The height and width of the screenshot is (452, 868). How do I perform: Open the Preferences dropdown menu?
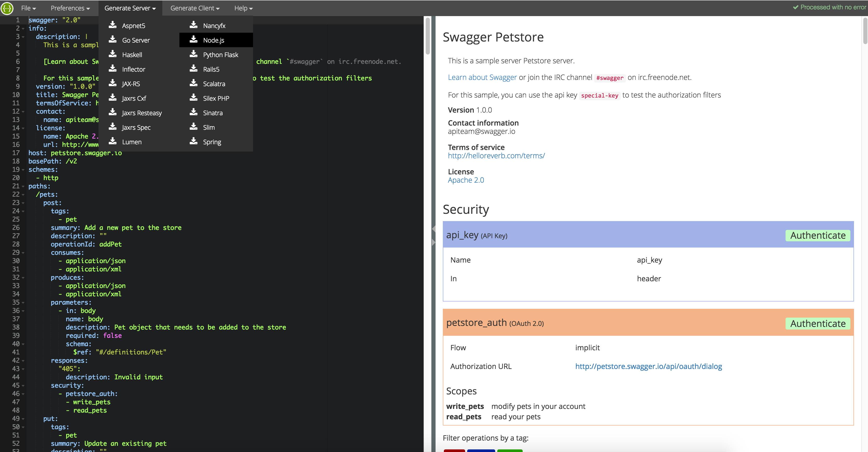[70, 8]
